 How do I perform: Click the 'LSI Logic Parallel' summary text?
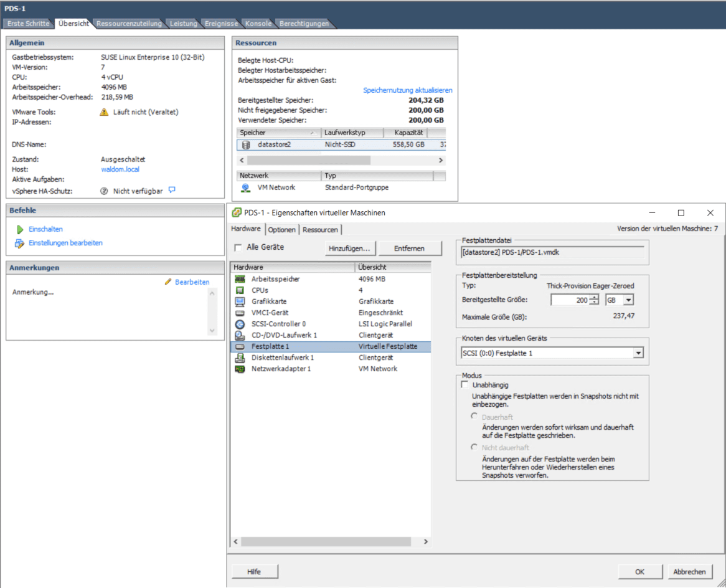(385, 324)
